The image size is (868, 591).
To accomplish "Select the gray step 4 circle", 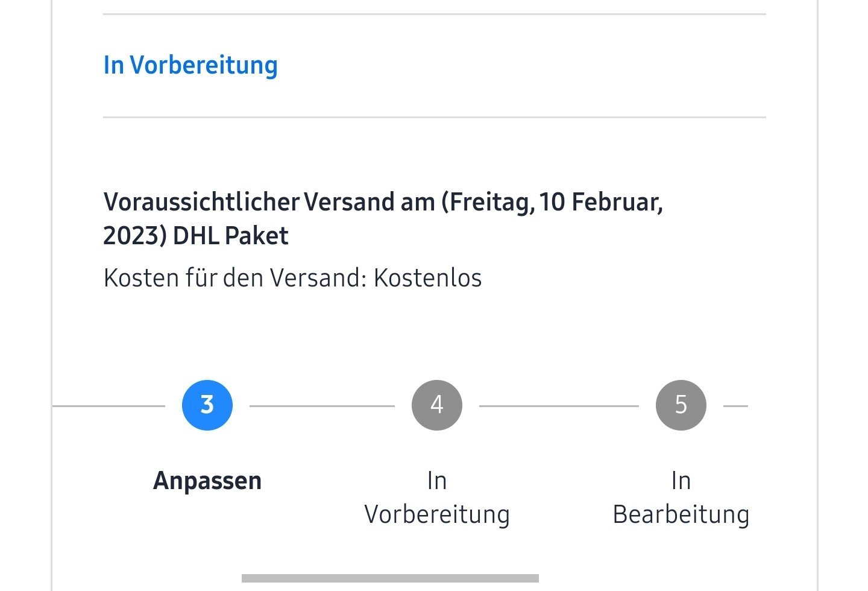I will click(437, 405).
